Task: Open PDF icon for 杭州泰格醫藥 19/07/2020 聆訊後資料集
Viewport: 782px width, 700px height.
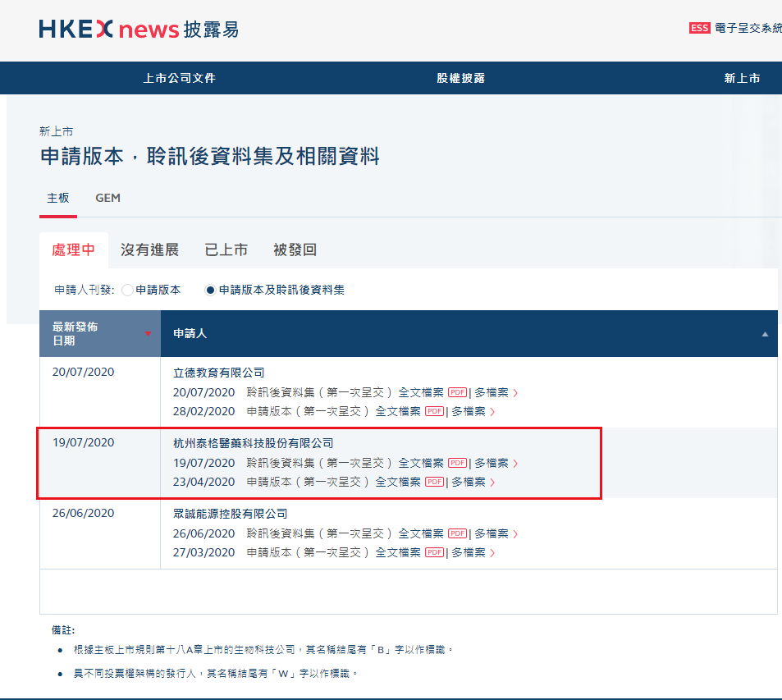Action: [457, 463]
